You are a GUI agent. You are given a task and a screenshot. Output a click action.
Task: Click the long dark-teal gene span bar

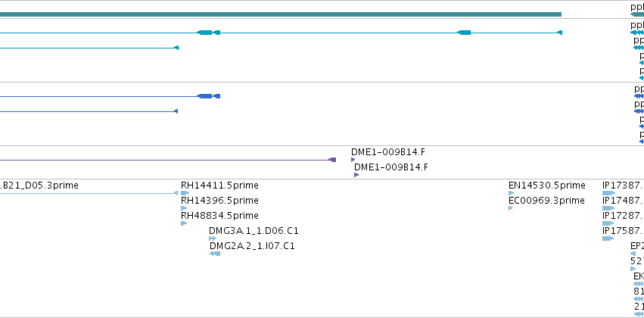[x=281, y=14]
